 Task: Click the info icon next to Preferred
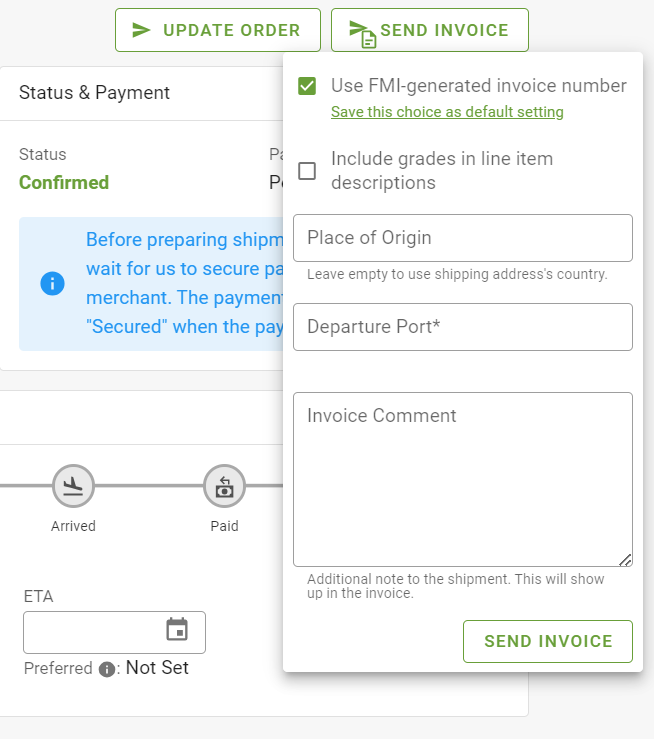pos(107,669)
